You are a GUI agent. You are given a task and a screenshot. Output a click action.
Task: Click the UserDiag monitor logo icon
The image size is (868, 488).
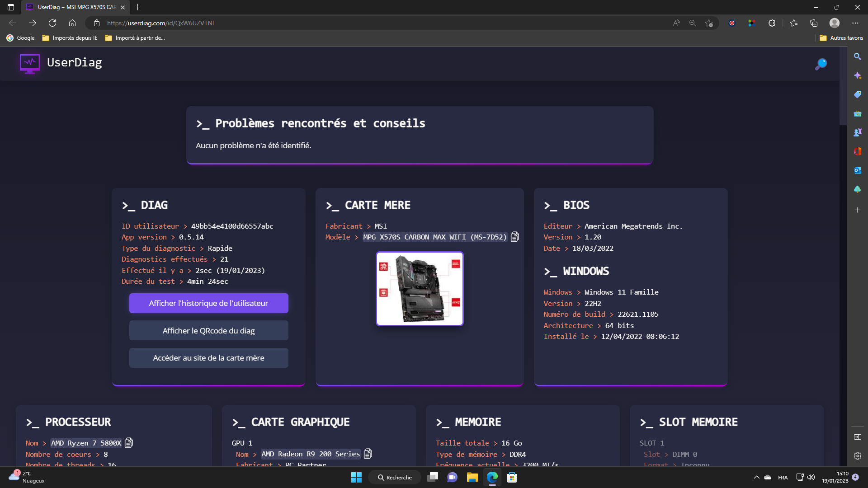30,63
